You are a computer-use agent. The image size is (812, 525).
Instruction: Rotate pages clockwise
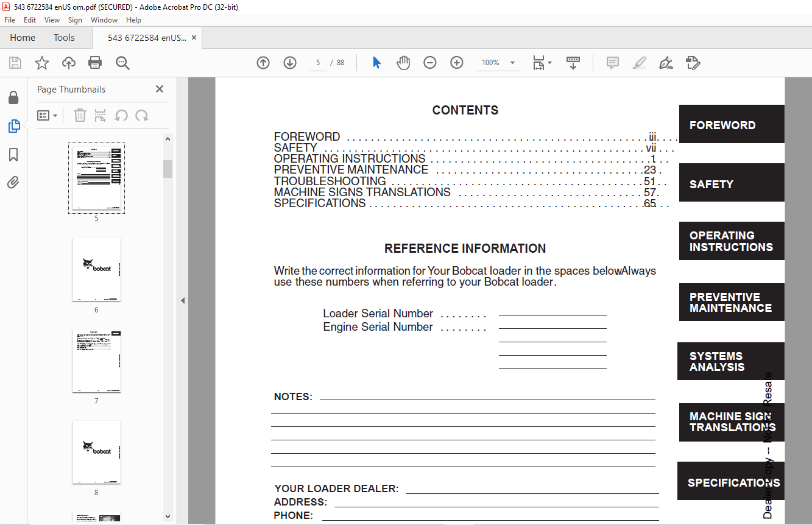tap(142, 115)
